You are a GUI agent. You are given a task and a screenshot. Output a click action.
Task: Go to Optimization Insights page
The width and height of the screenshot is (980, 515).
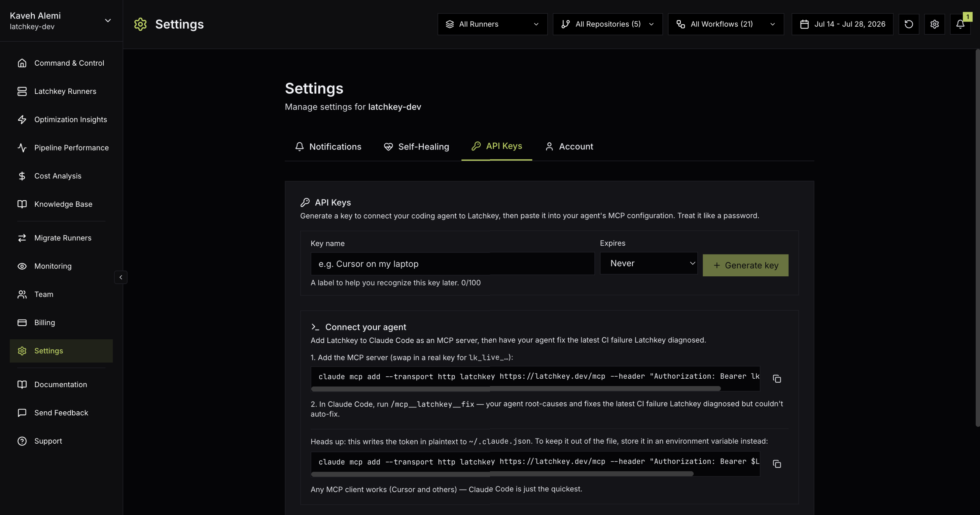pos(61,119)
